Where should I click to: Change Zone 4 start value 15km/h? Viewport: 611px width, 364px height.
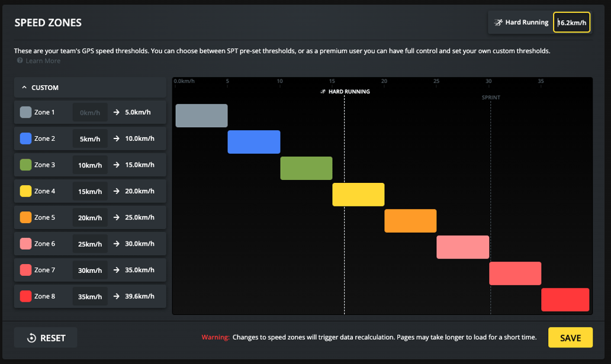pos(90,191)
